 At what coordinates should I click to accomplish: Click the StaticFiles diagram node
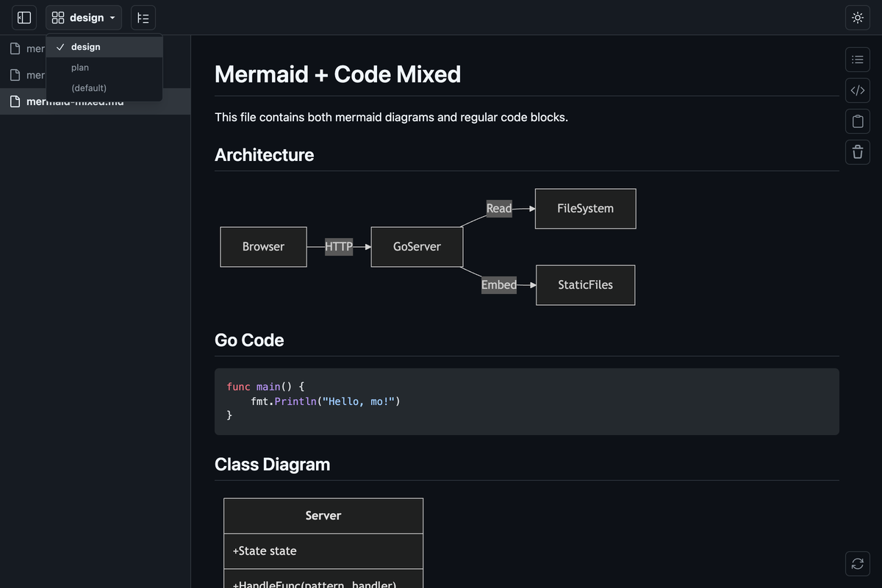point(586,285)
